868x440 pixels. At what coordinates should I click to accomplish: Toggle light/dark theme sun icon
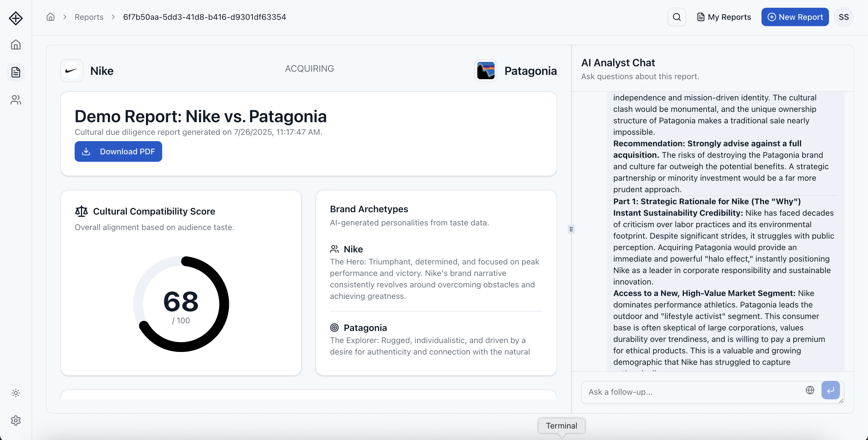[x=16, y=393]
